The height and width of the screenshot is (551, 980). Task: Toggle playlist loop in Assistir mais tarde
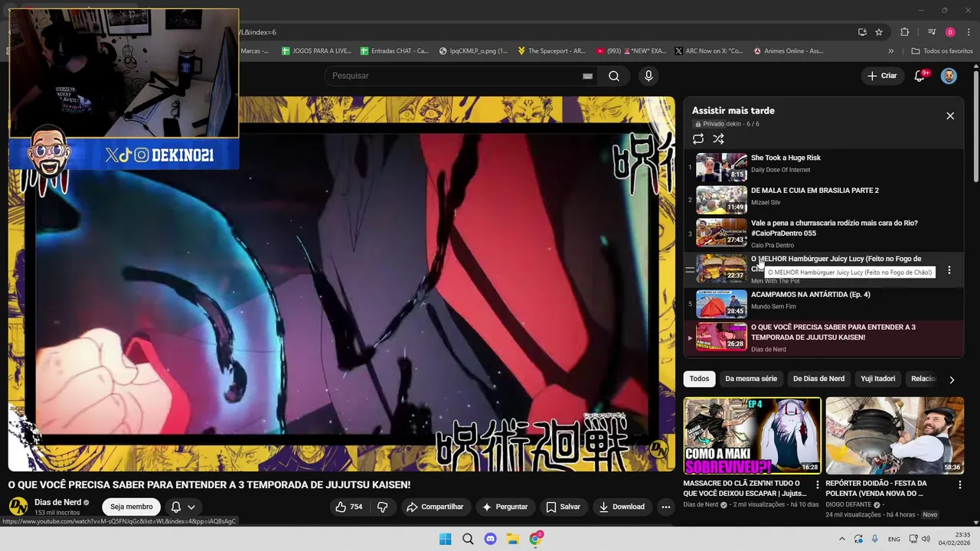tap(698, 139)
